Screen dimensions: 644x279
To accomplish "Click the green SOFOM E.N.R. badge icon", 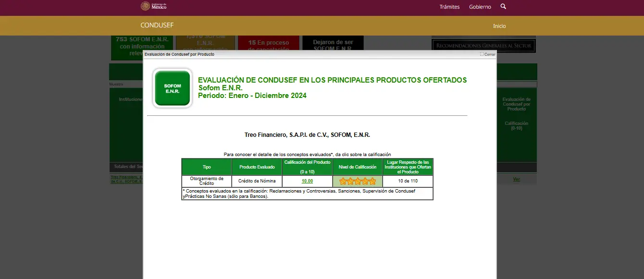I will click(173, 88).
